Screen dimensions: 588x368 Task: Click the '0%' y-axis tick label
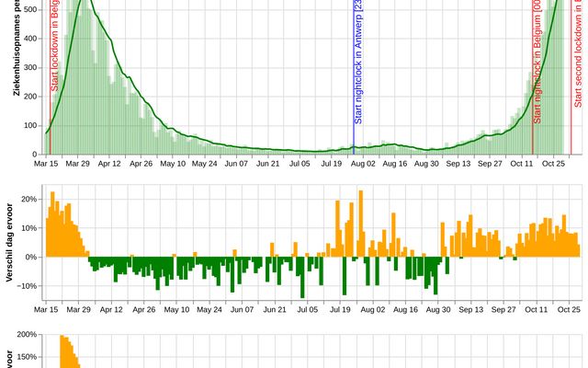tap(28, 257)
